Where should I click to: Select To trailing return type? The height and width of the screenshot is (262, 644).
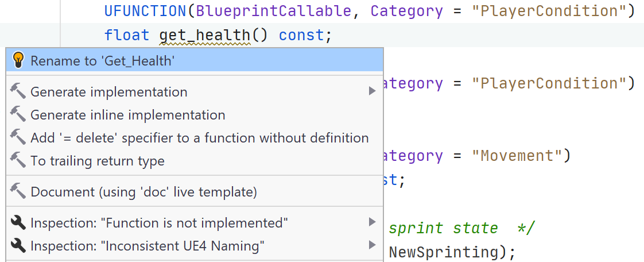click(x=195, y=161)
